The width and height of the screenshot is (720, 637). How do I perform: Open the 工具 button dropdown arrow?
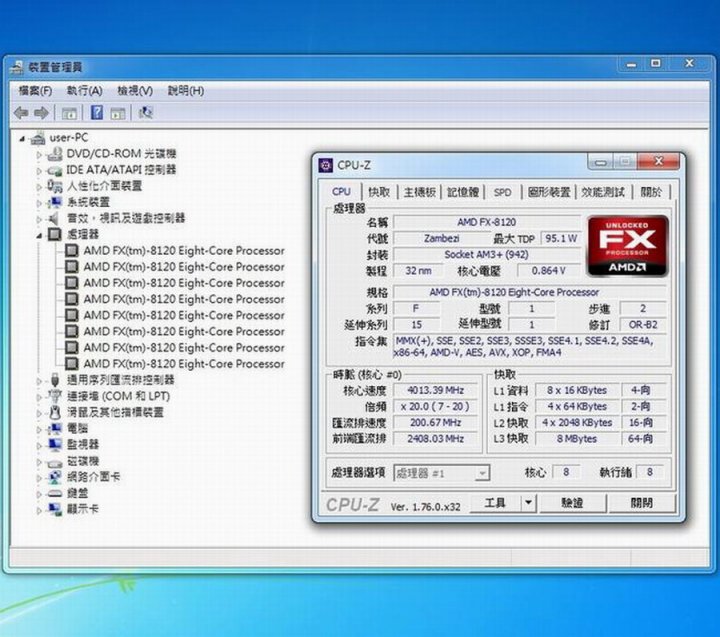pyautogui.click(x=529, y=503)
